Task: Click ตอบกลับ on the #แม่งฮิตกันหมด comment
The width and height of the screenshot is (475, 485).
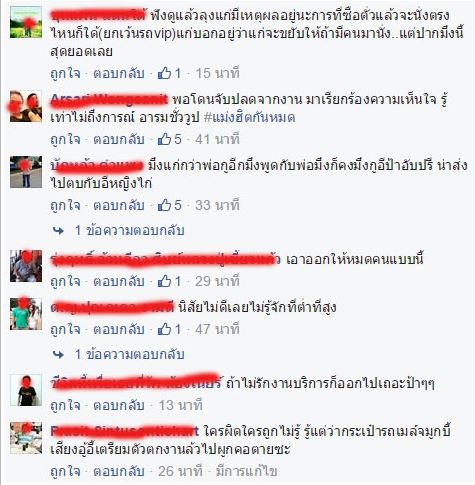Action: click(119, 139)
